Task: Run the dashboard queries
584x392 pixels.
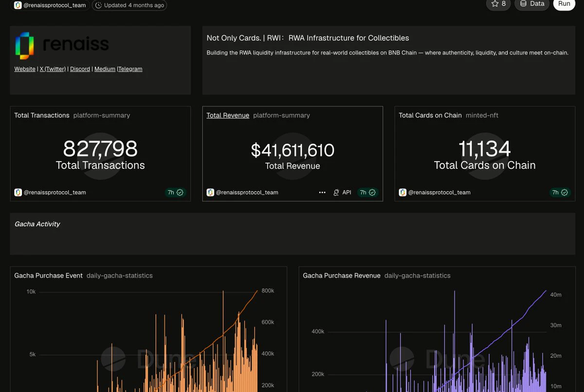Action: tap(564, 4)
